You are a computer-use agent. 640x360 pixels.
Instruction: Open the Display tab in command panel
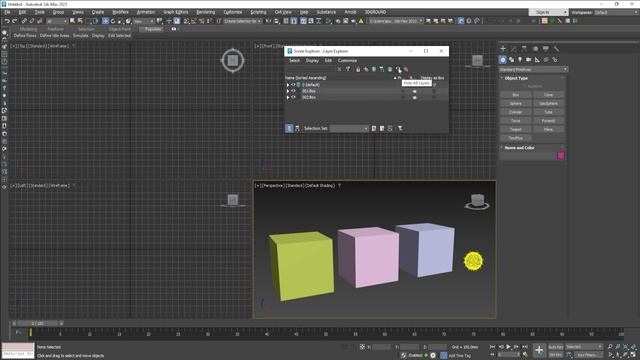pyautogui.click(x=546, y=49)
